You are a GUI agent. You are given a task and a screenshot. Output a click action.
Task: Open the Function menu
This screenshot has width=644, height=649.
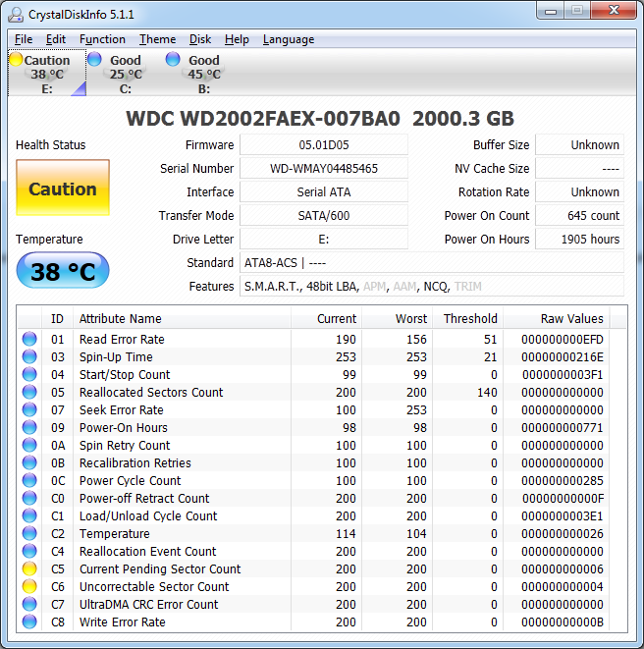102,39
